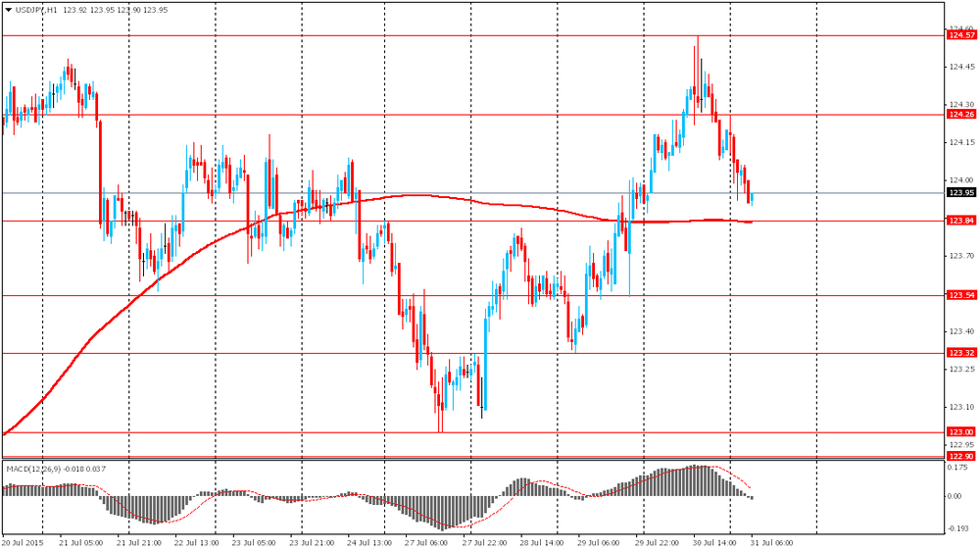The width and height of the screenshot is (980, 550).
Task: Click the -0.193 MACD scale value
Action: (958, 529)
